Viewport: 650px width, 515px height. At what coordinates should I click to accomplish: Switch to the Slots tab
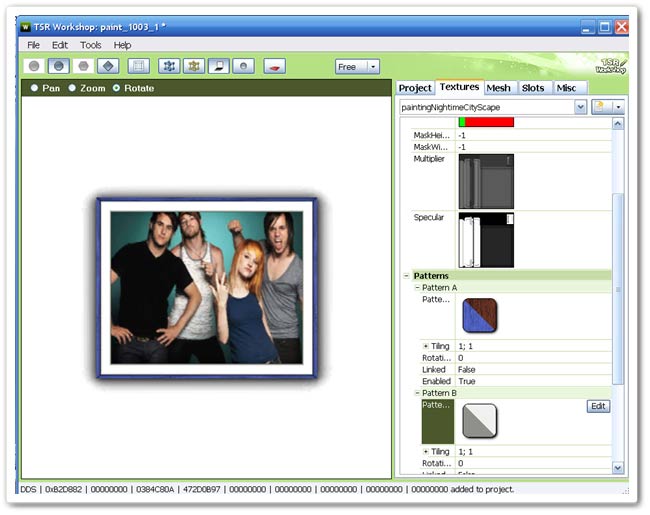pyautogui.click(x=533, y=88)
